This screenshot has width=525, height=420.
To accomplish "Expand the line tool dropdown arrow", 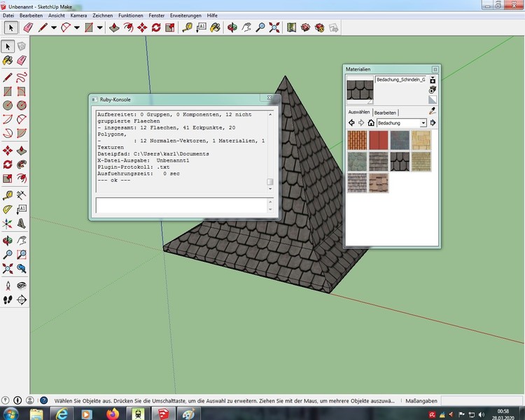I will coord(54,27).
